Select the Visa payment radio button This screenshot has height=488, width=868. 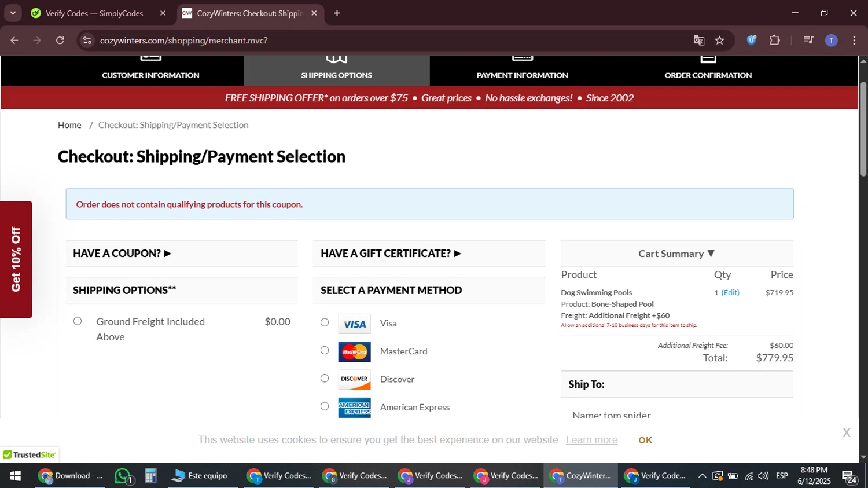[x=325, y=322]
